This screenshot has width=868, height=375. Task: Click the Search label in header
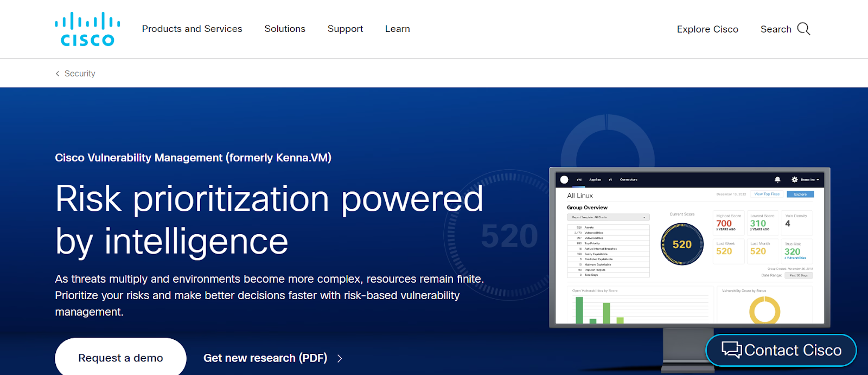776,29
